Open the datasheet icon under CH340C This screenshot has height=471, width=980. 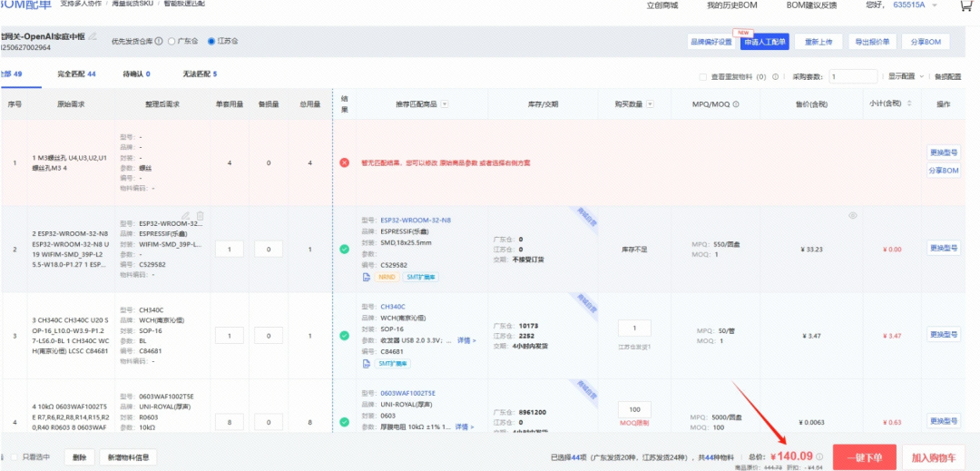(367, 363)
